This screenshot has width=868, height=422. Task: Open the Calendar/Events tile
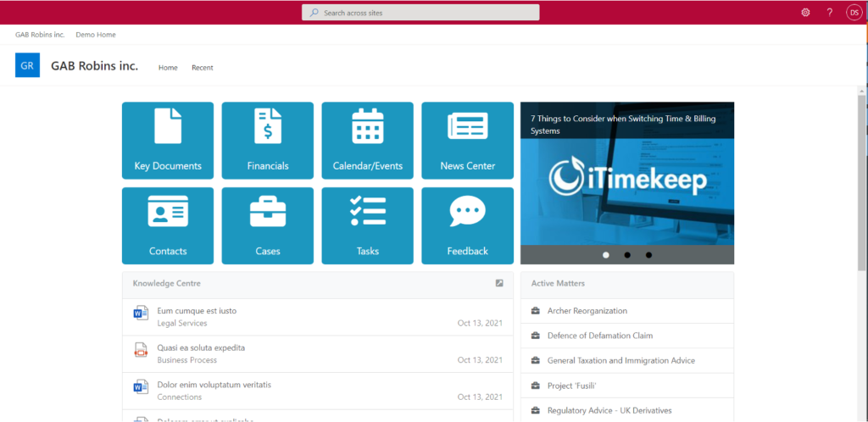[368, 141]
